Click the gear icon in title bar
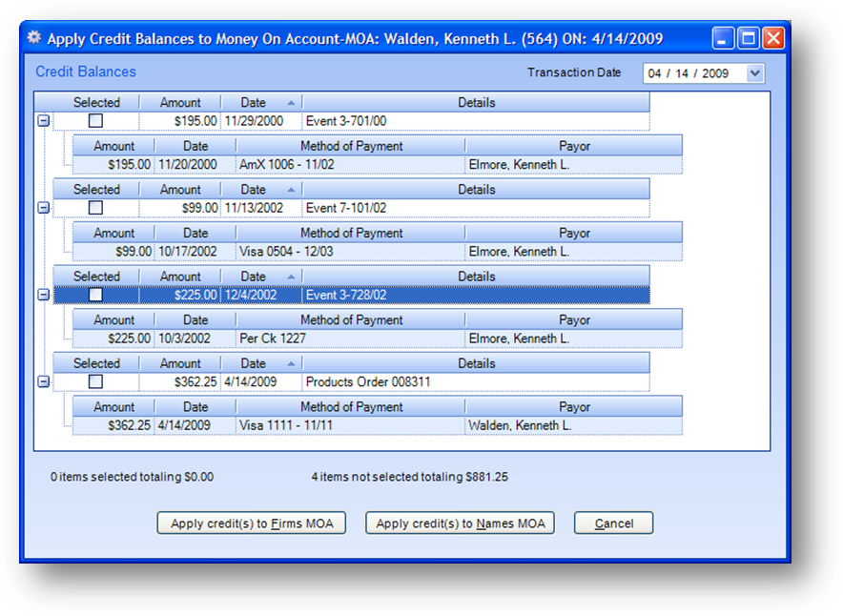Viewport: 843px width, 616px height. click(34, 37)
